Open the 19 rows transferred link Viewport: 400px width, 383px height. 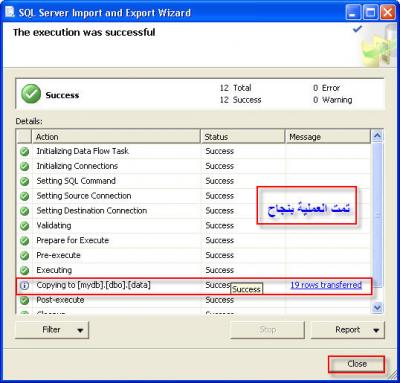pos(326,285)
